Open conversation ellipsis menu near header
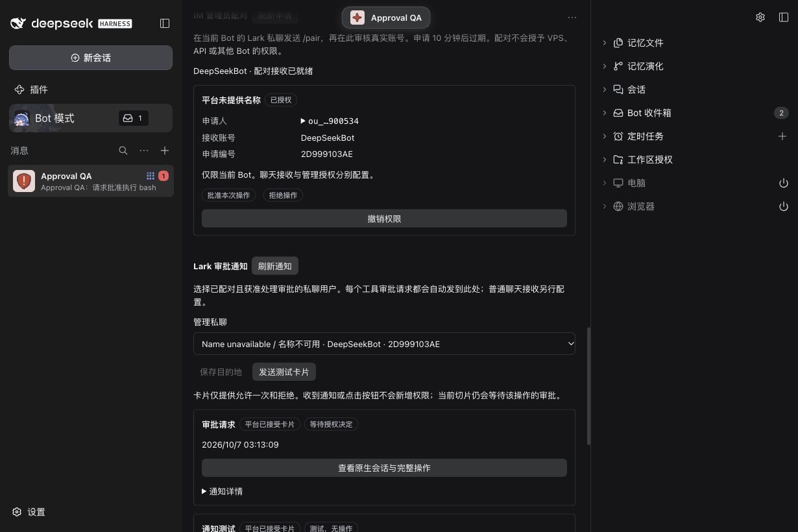This screenshot has height=532, width=798. tap(572, 18)
